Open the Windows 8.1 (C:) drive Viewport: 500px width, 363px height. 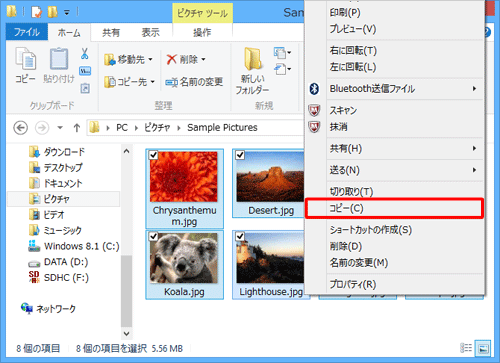point(73,246)
